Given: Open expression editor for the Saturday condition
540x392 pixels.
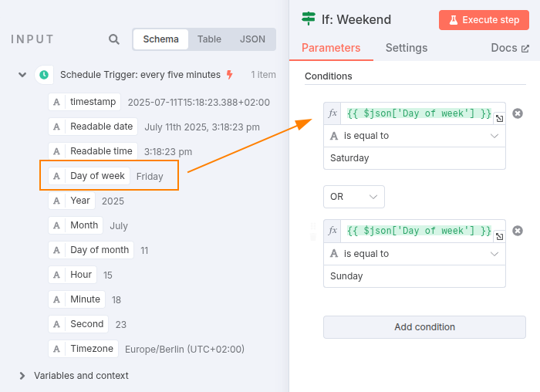Looking at the screenshot, I should 499,119.
